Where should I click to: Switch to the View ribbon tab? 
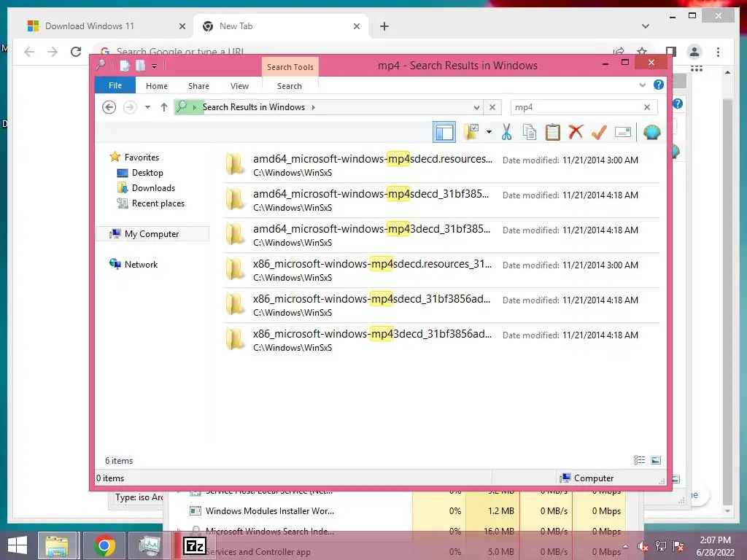(x=239, y=86)
